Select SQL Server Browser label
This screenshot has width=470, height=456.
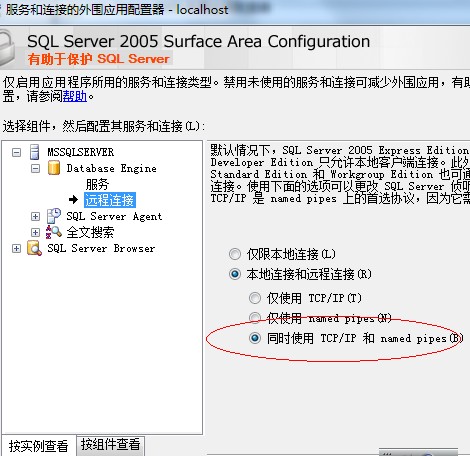pyautogui.click(x=101, y=248)
